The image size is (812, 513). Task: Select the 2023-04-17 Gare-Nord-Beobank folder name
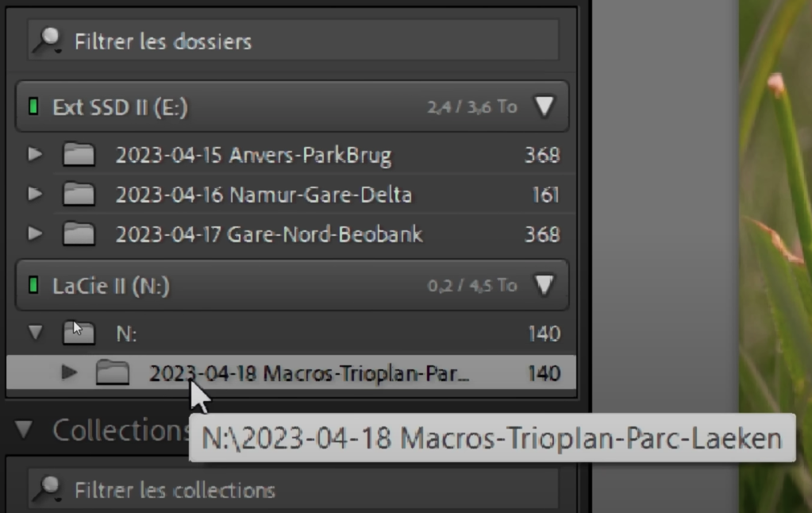(x=269, y=235)
